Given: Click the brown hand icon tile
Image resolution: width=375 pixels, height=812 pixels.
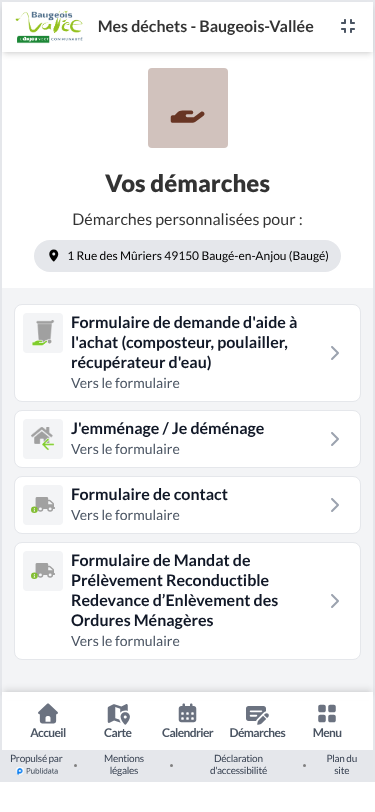Looking at the screenshot, I should 188,108.
